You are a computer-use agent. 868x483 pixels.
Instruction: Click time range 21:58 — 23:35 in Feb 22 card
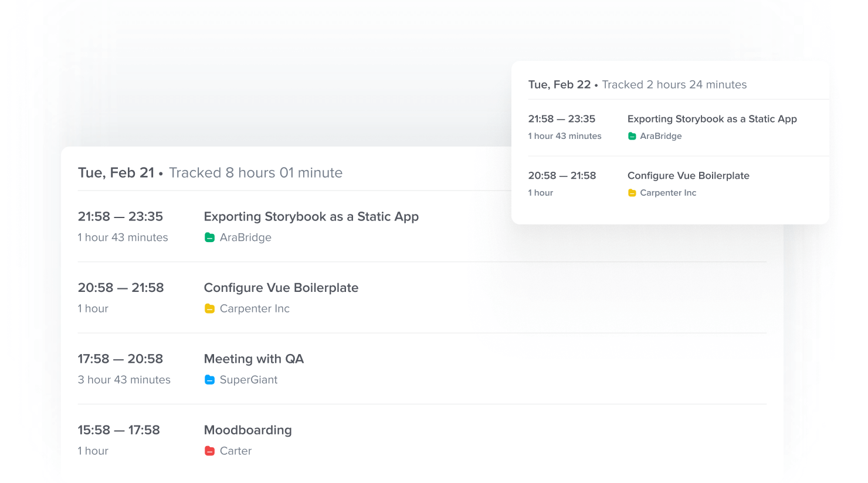(562, 119)
